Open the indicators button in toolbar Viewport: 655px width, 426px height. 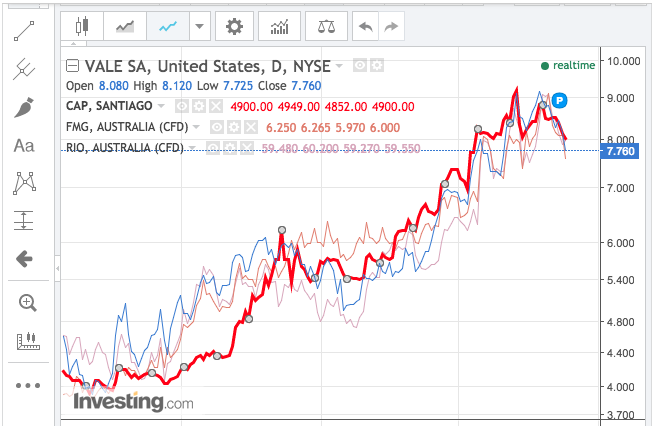279,26
